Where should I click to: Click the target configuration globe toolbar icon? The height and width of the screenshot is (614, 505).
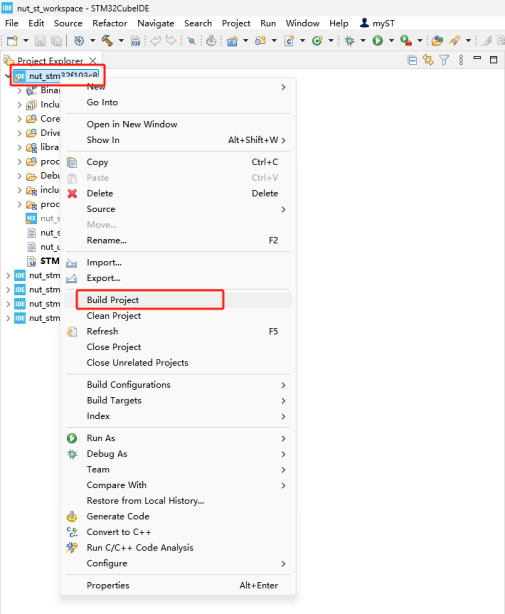click(x=79, y=40)
